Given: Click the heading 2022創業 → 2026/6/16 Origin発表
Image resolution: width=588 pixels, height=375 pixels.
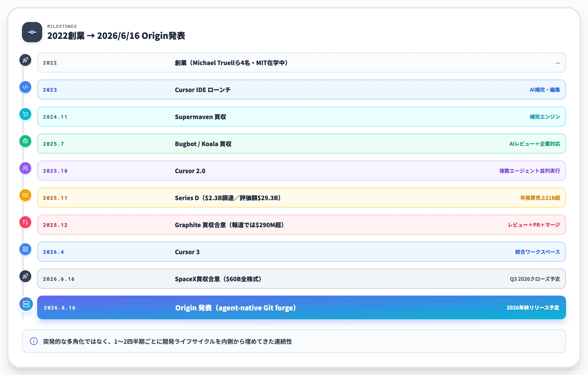Looking at the screenshot, I should pyautogui.click(x=116, y=36).
